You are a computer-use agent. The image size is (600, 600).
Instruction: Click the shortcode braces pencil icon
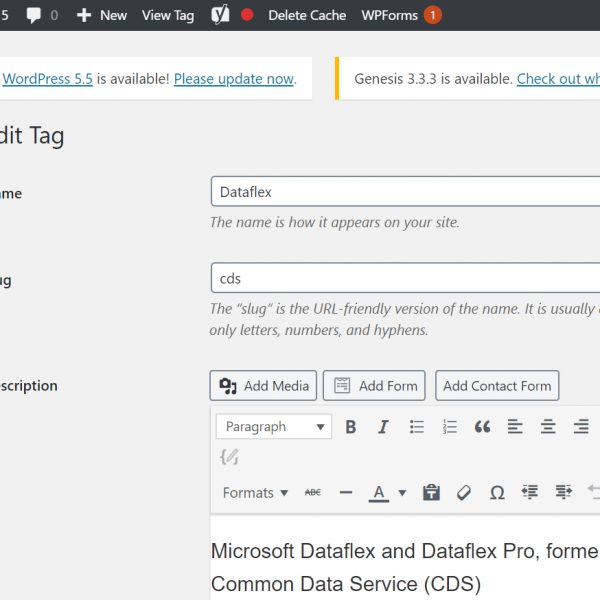tap(229, 457)
